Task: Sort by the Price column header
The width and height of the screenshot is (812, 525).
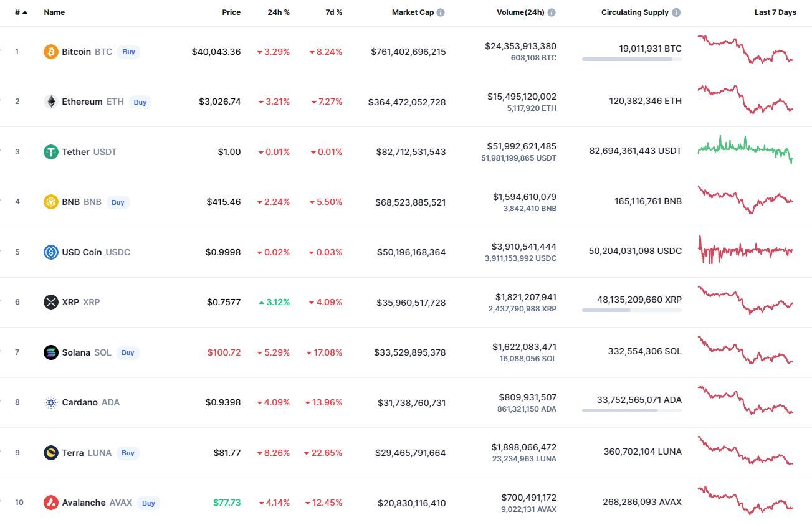Action: tap(231, 12)
